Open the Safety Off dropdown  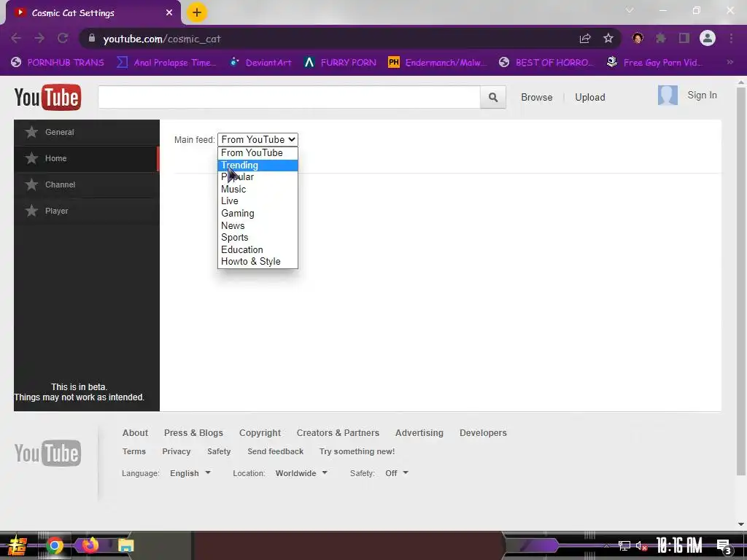[397, 473]
